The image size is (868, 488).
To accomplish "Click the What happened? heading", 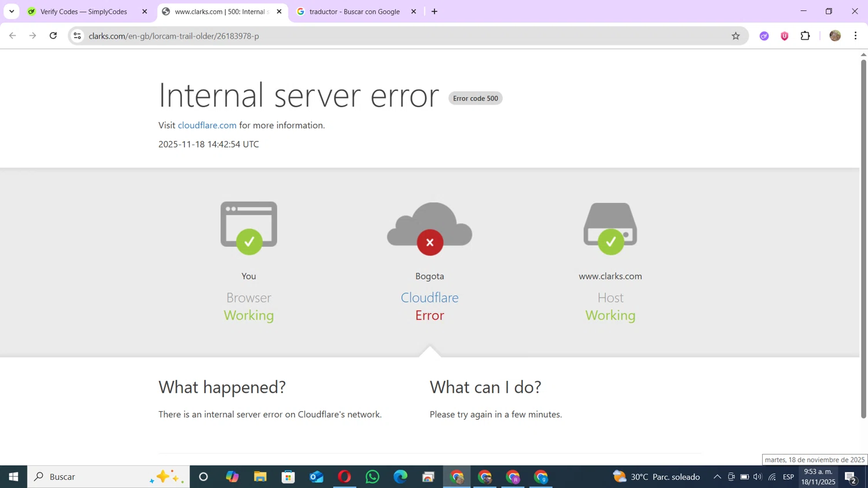I will coord(222,387).
